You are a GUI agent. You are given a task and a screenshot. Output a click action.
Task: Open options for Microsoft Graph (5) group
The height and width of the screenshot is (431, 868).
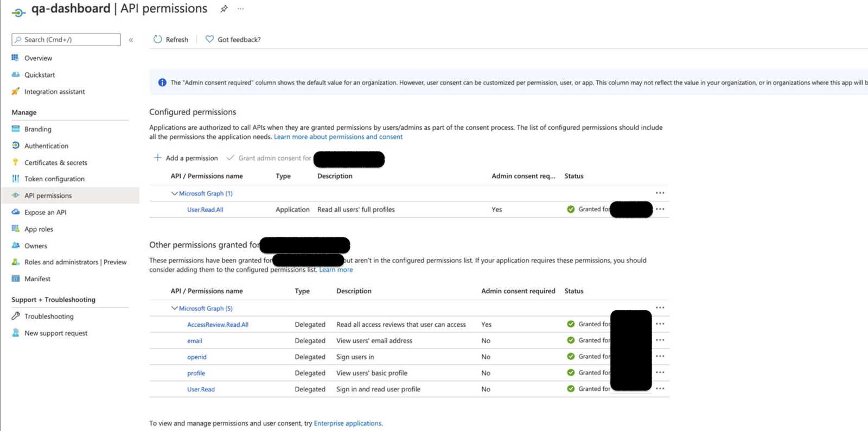(660, 308)
